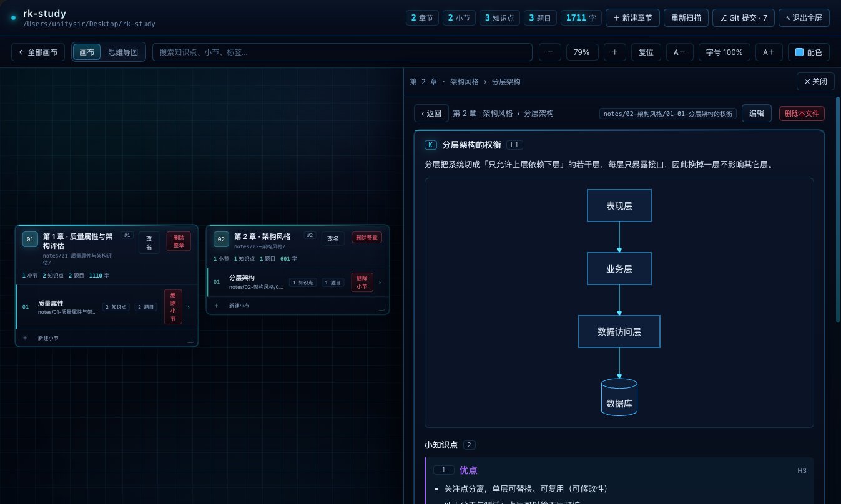
Task: Select the 优点 sub-knowledge heading
Action: (x=468, y=470)
